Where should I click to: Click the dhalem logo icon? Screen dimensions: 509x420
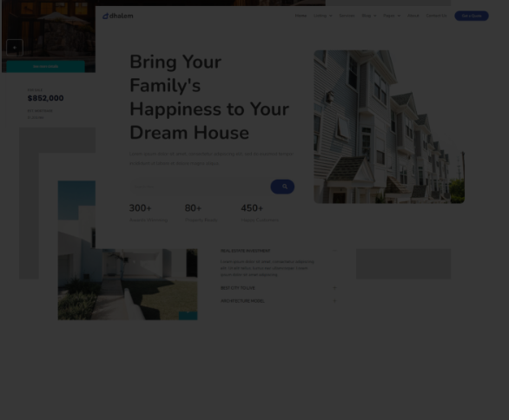[x=105, y=16]
